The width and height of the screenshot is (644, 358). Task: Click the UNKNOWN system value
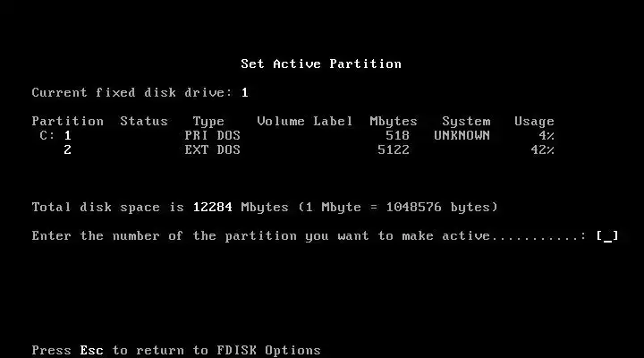[462, 135]
